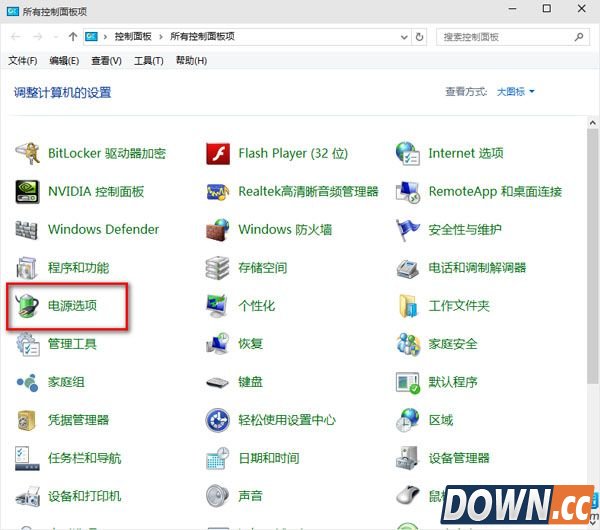Open RemoteApp 和桌面连接 icon

(x=408, y=191)
